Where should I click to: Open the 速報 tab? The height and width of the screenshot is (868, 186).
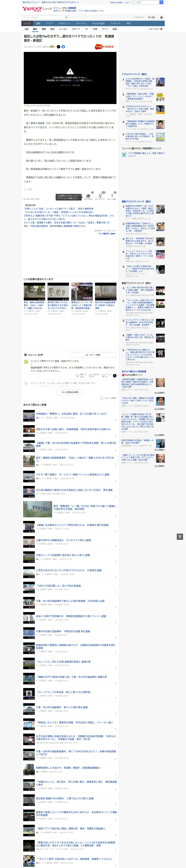(38, 24)
